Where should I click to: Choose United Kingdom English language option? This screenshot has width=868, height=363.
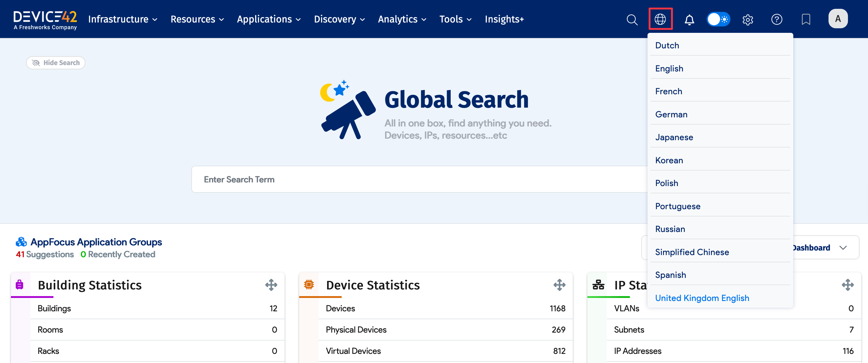click(702, 298)
